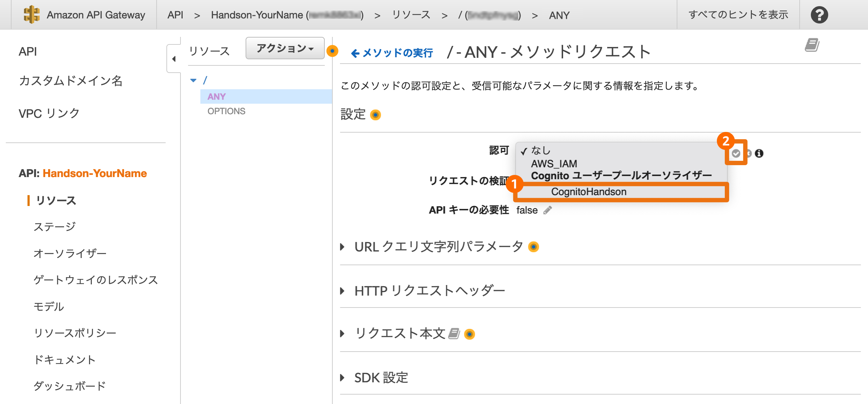The width and height of the screenshot is (868, 404).
Task: Click the hint dot beside 設定 heading
Action: tap(376, 115)
